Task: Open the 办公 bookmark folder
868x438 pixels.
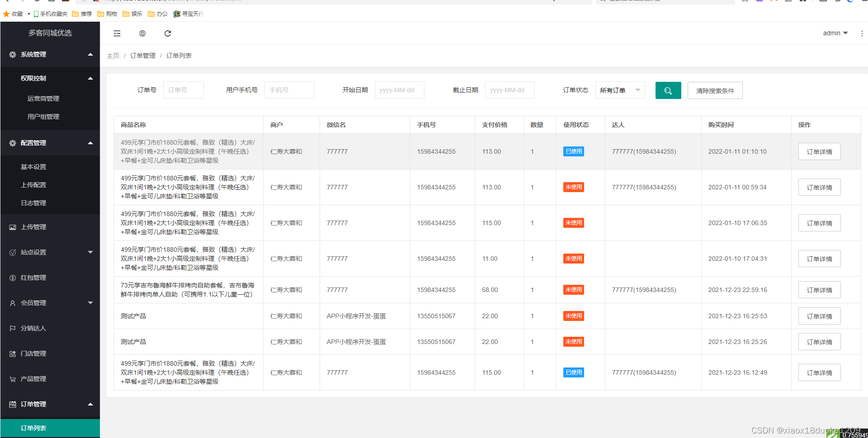Action: pos(158,14)
